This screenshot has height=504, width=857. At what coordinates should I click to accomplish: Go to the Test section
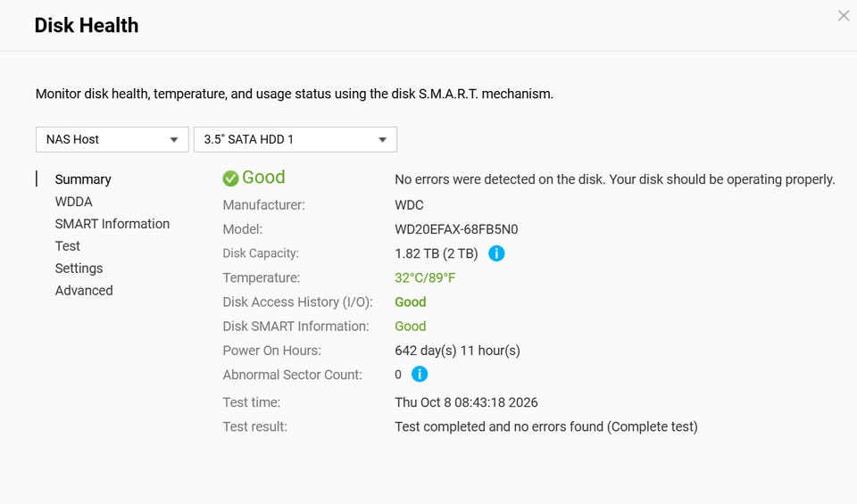[x=67, y=246]
